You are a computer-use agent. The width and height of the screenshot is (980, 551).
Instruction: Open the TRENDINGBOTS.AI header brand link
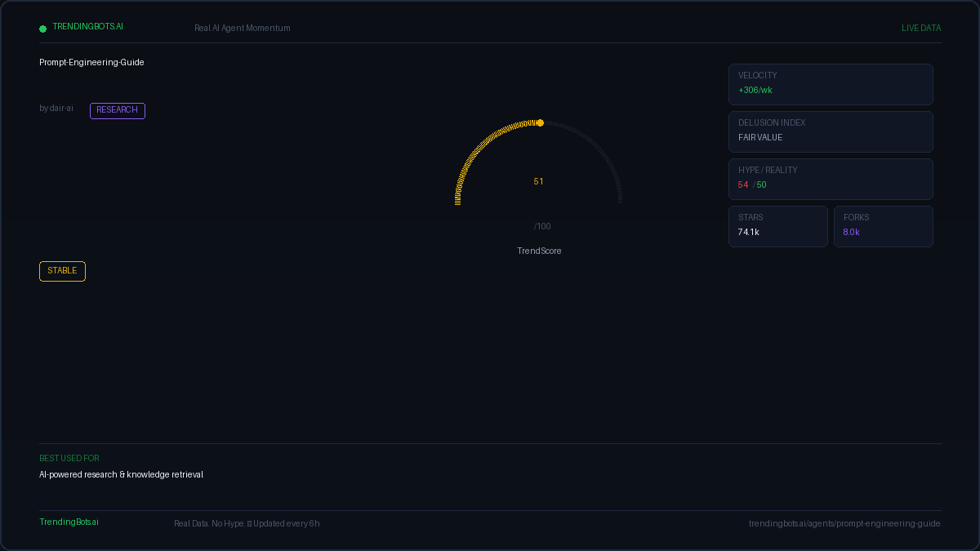[x=88, y=26]
